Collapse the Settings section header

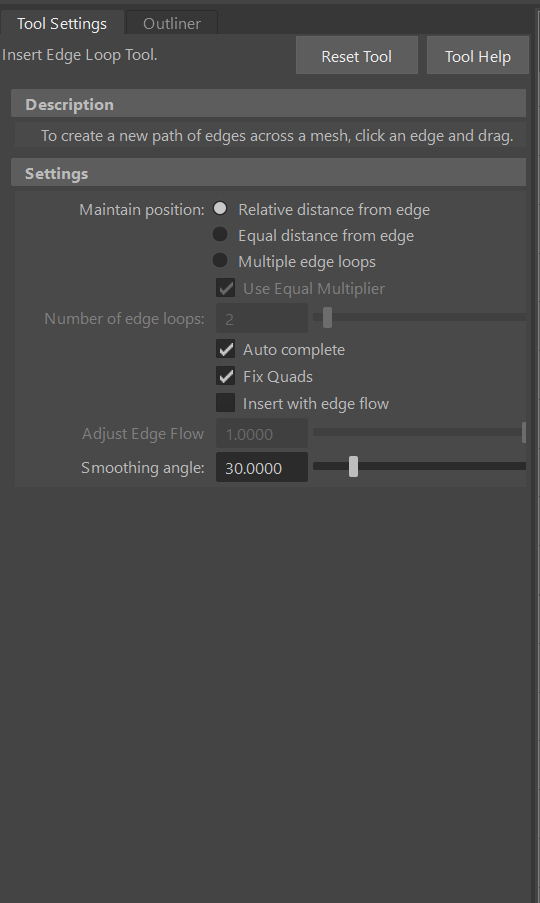point(268,173)
